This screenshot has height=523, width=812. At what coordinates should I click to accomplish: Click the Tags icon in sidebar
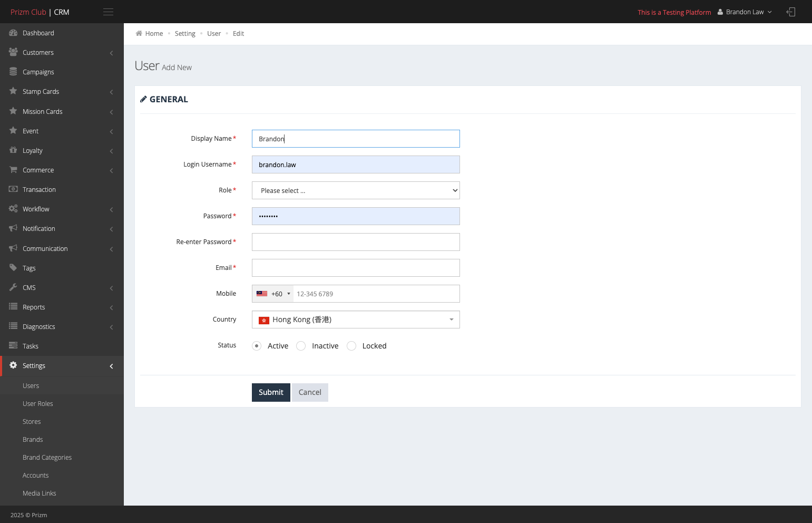13,268
